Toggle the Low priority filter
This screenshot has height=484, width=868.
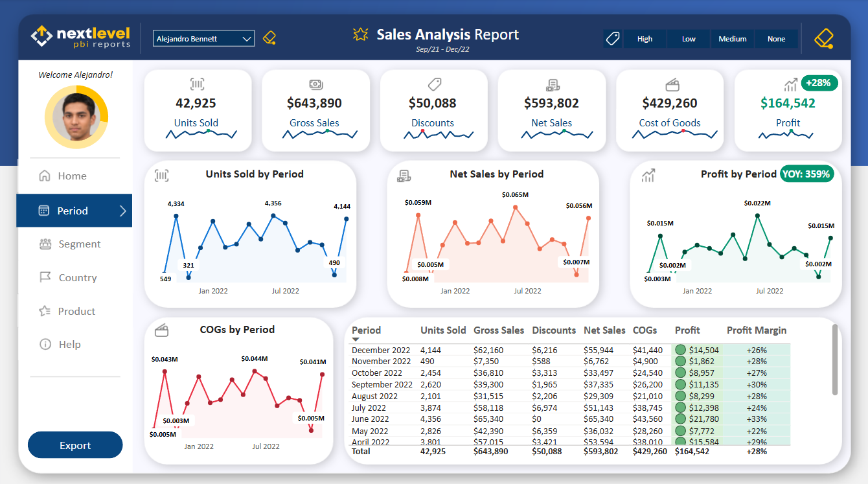(689, 38)
